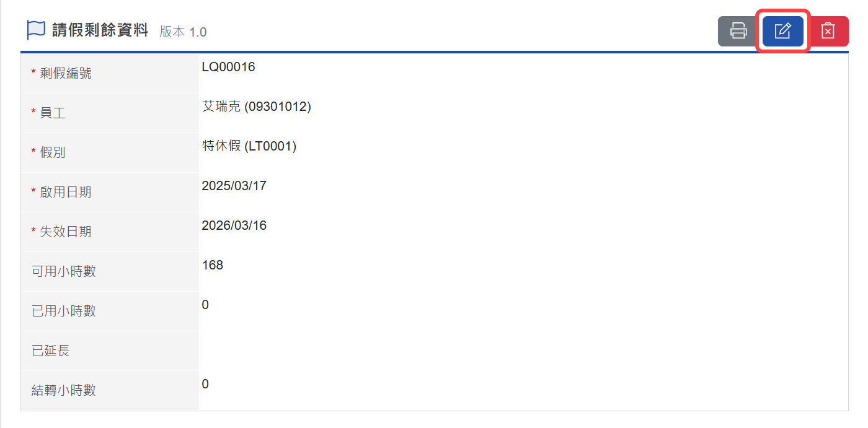Select the 可用小時數 label
This screenshot has width=868, height=428.
[64, 271]
